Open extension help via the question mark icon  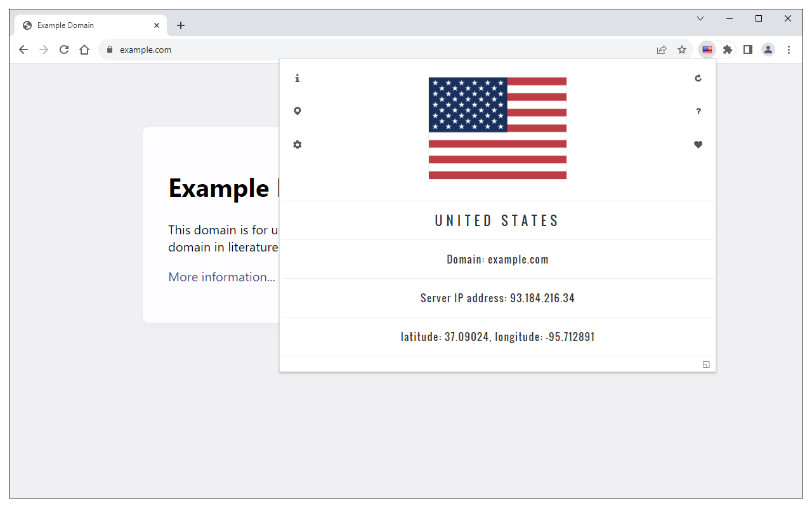click(698, 111)
